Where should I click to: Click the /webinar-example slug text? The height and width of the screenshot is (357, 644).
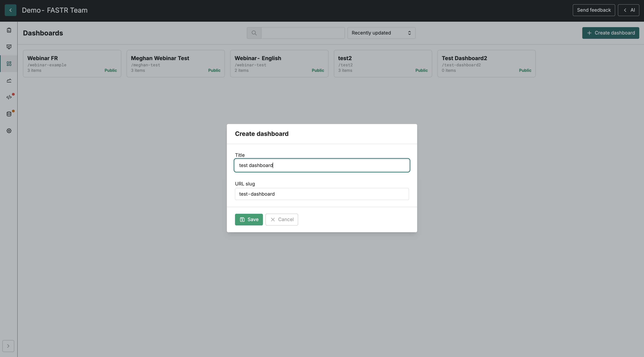coord(47,65)
